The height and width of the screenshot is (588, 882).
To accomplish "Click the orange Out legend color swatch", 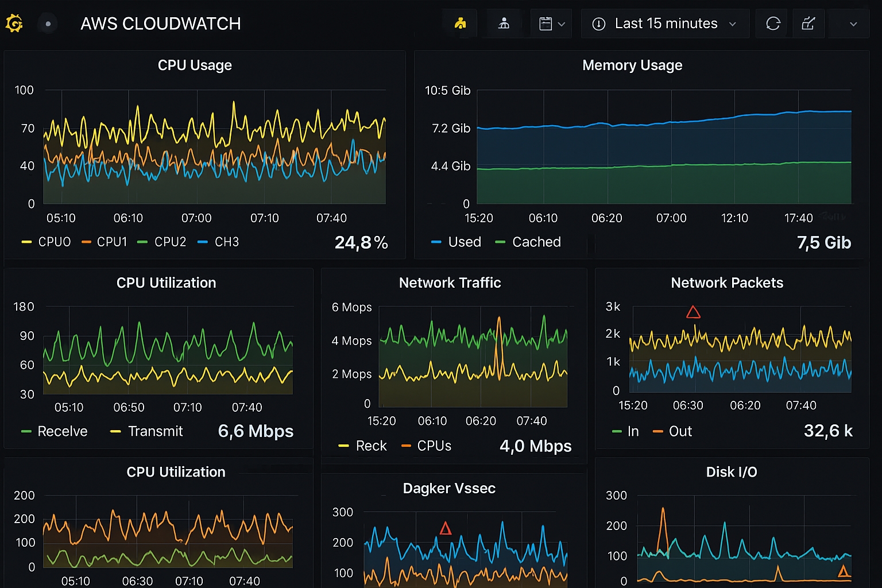I will pos(658,431).
